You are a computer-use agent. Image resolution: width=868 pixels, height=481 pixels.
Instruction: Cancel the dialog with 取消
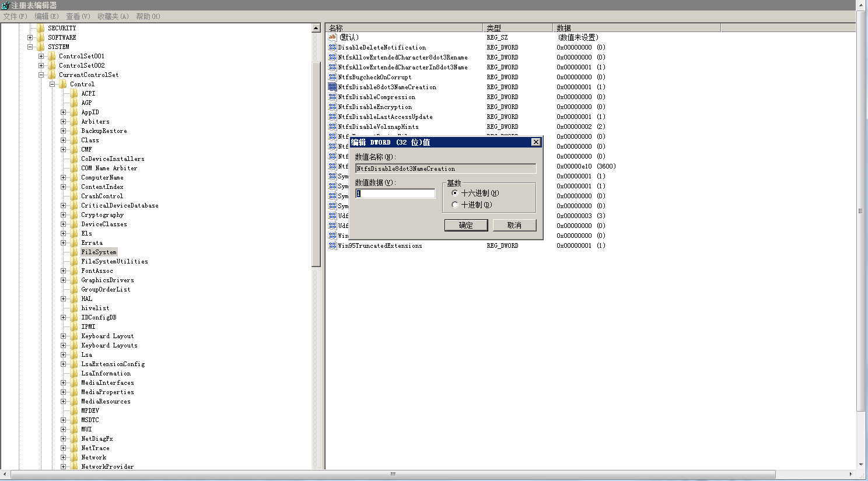[514, 225]
